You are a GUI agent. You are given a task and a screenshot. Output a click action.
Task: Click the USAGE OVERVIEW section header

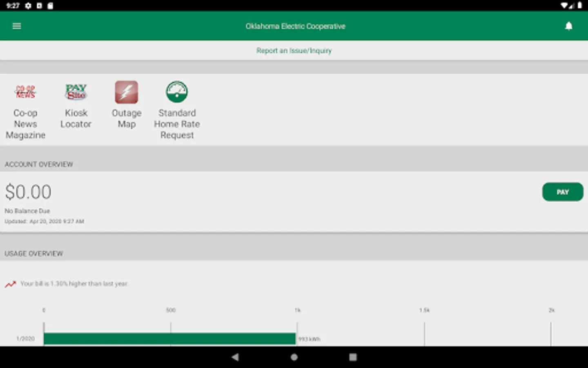pos(34,254)
